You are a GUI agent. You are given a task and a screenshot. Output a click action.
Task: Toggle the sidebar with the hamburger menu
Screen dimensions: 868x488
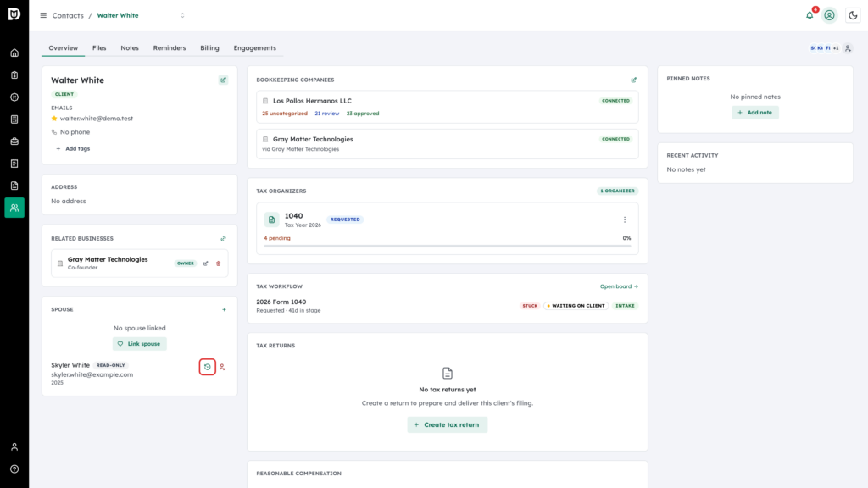(43, 15)
